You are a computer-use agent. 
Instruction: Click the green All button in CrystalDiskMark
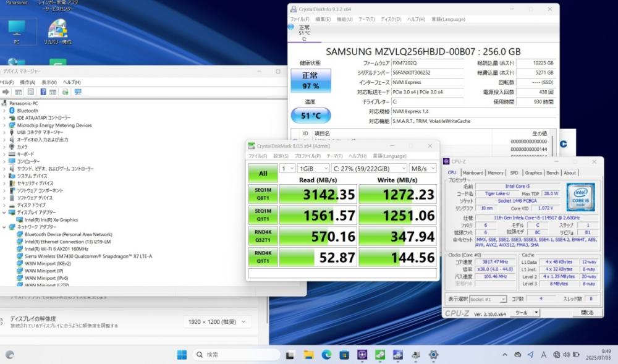[x=263, y=173]
